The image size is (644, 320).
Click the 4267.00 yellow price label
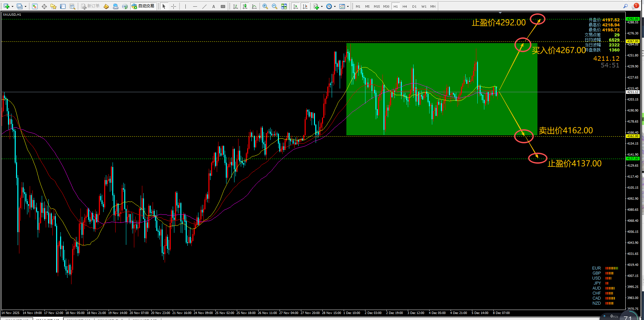point(633,41)
